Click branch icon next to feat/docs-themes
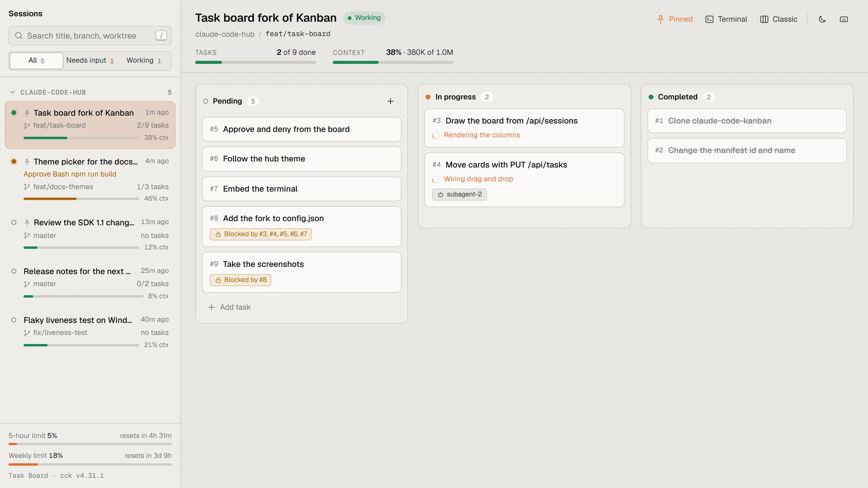The height and width of the screenshot is (488, 868). point(27,187)
